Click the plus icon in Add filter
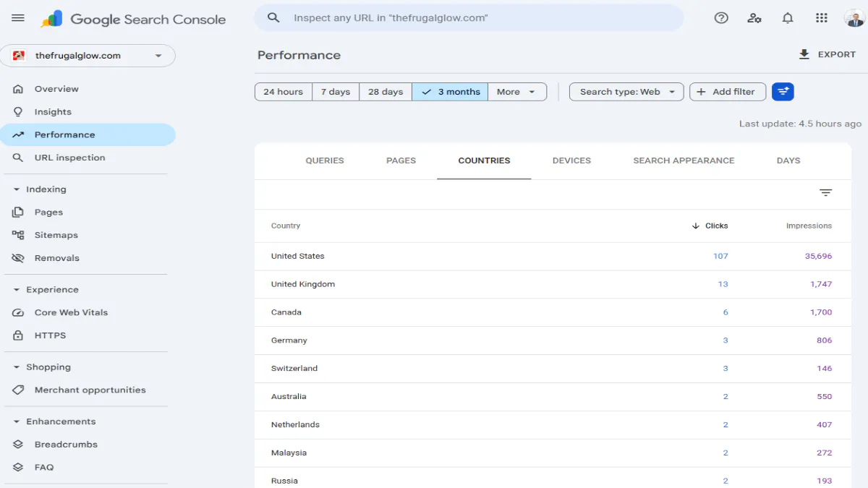 701,92
